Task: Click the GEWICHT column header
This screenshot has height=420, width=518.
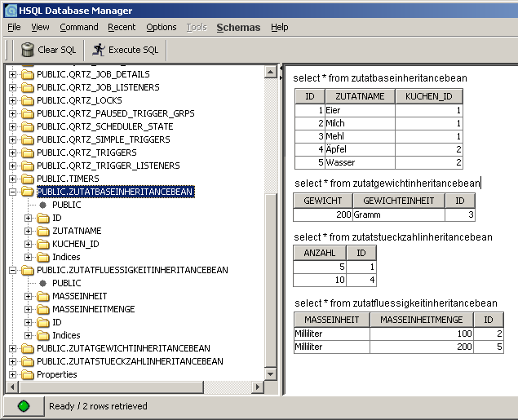Action: (x=323, y=201)
